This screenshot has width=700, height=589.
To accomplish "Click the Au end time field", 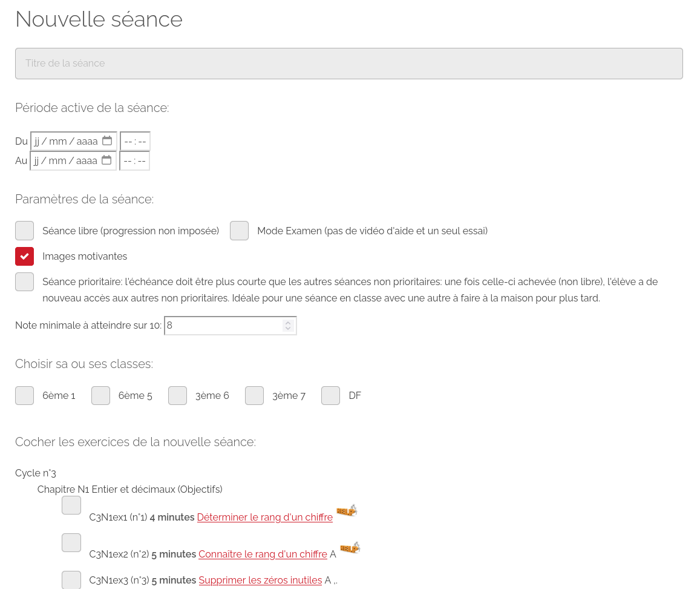I will point(134,161).
